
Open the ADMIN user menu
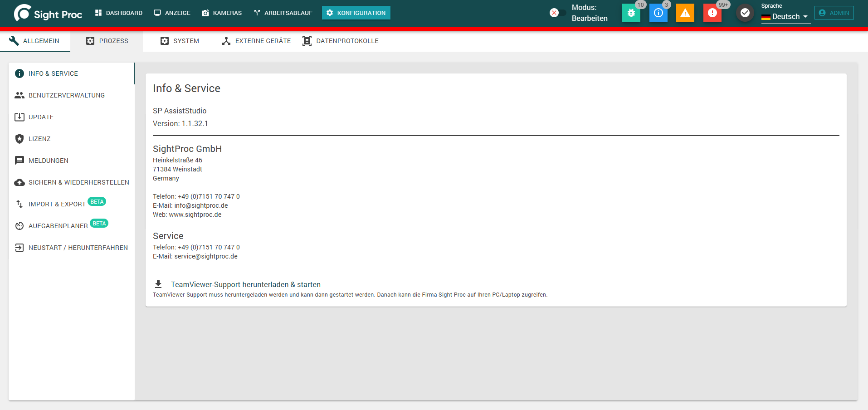[x=834, y=13]
